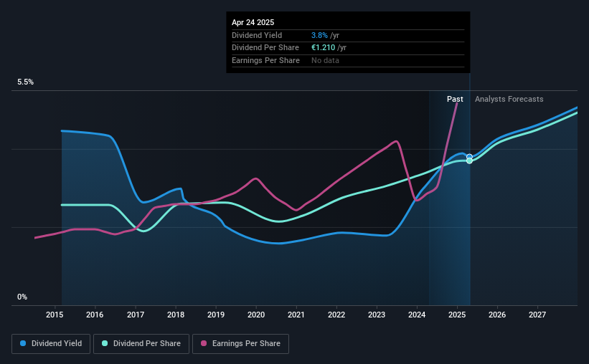589x364 pixels.
Task: Click the 3.8% dividend yield value
Action: 319,35
